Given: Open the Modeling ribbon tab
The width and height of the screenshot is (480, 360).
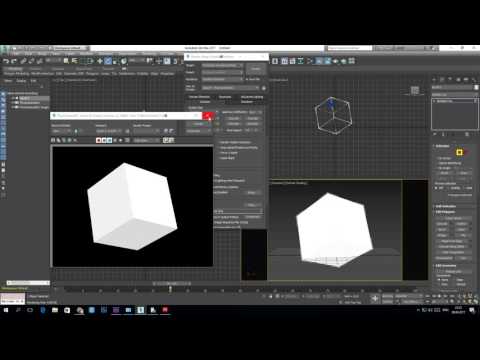Looking at the screenshot, I should click(x=15, y=69).
